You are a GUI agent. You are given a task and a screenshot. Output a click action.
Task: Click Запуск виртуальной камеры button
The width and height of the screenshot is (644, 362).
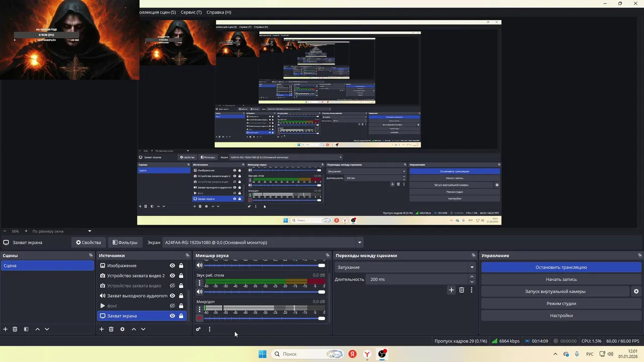tap(555, 292)
